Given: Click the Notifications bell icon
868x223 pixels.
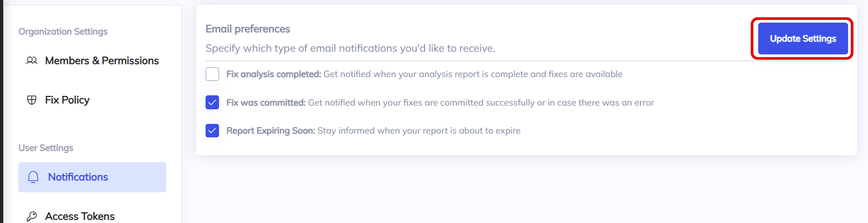Looking at the screenshot, I should (x=33, y=177).
